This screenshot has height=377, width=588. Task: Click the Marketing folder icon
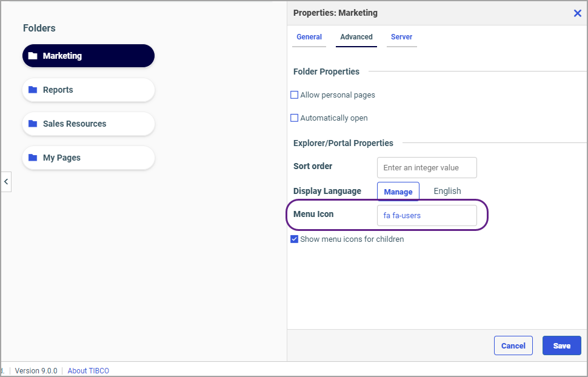pos(33,56)
